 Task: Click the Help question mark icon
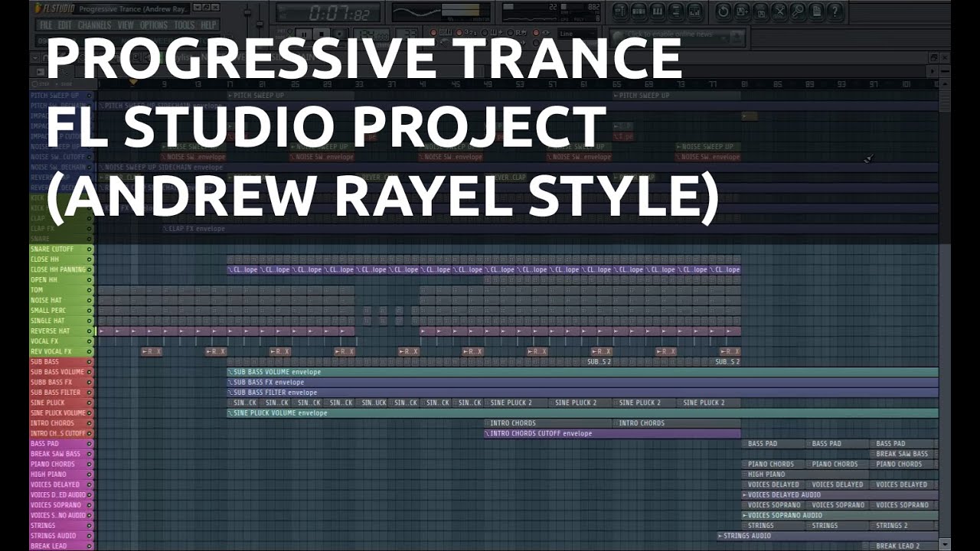tap(835, 11)
